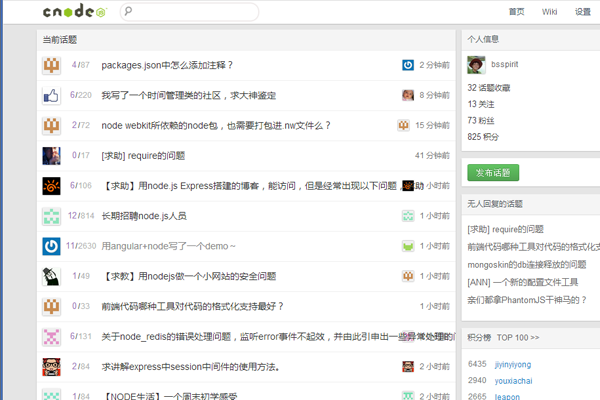600x400 pixels.
Task: View 32 话题收藏
Action: coord(489,88)
